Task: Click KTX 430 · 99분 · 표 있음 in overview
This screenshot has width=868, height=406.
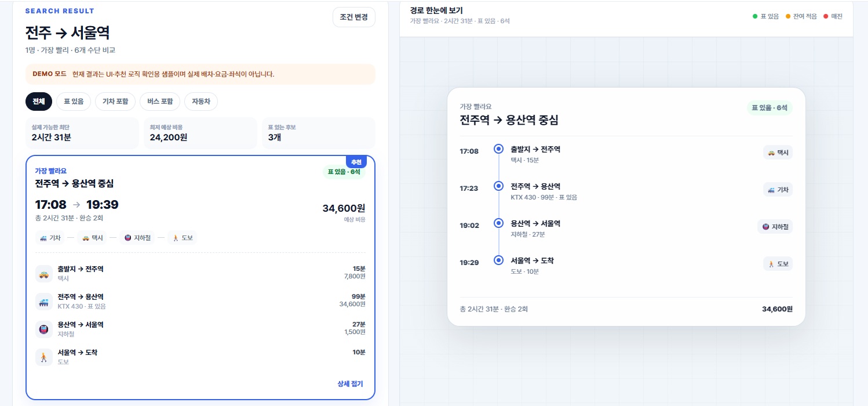Action: tap(544, 197)
